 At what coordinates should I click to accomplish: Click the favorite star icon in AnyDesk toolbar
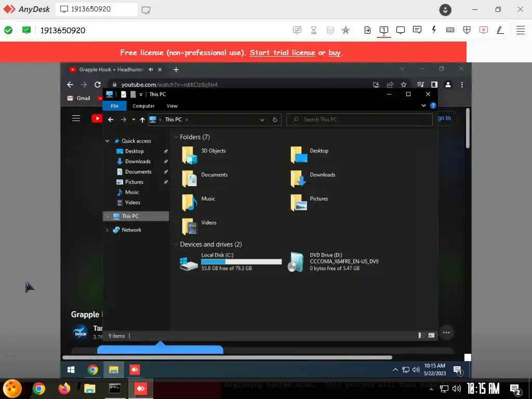(345, 30)
